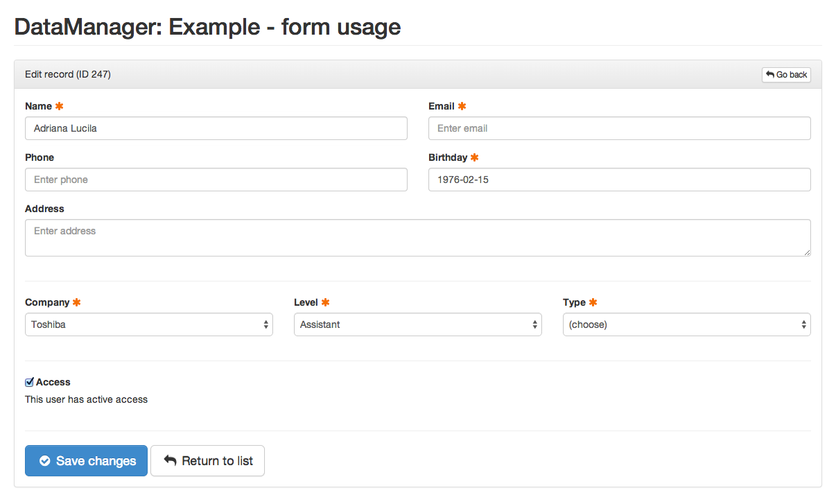The height and width of the screenshot is (504, 836).
Task: Click into the Email input field
Action: point(620,128)
